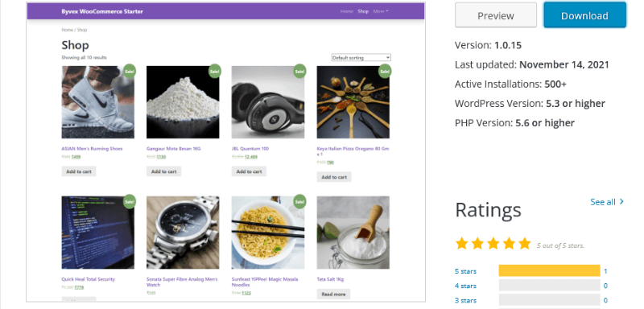Open the 3 stars reviews link
644x309 pixels.
465,300
